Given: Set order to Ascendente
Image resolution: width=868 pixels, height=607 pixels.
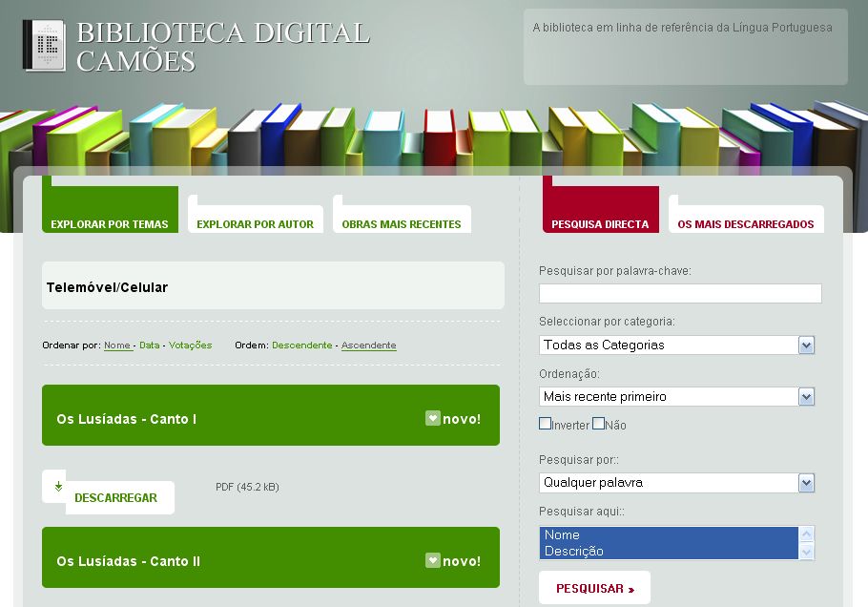Looking at the screenshot, I should point(368,345).
